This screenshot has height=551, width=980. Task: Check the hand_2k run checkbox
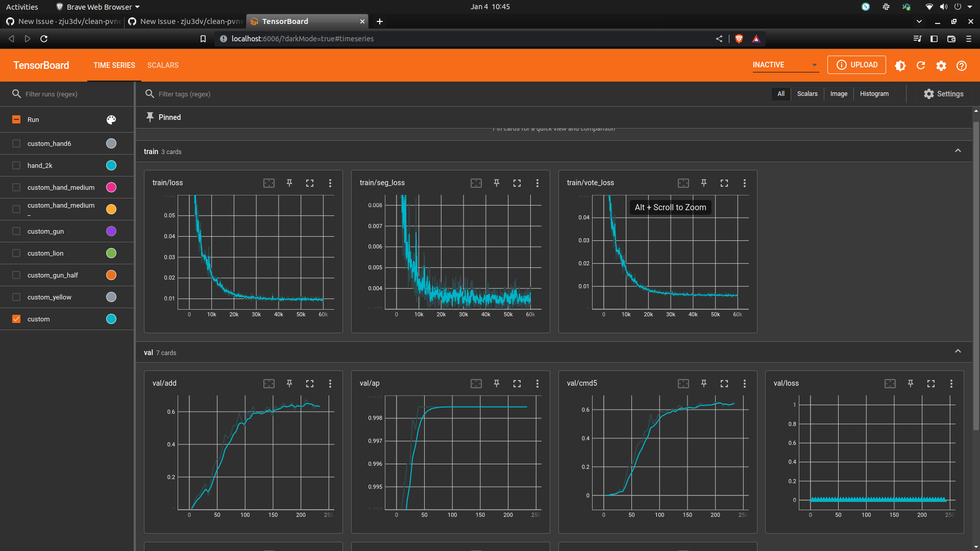pos(16,165)
